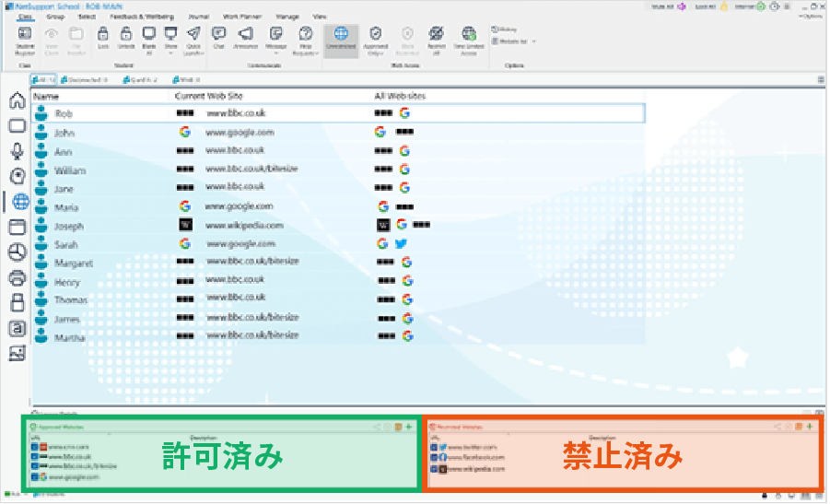Open the Group ribbon tab
Image resolution: width=830 pixels, height=504 pixels.
tap(55, 17)
